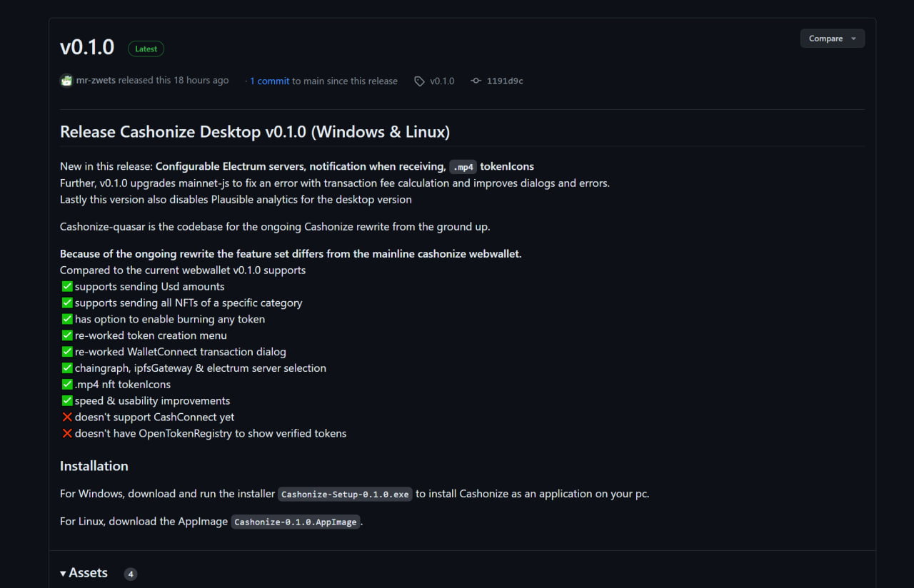The image size is (914, 588).
Task: Click the v0.1.0 release title
Action: [x=87, y=46]
